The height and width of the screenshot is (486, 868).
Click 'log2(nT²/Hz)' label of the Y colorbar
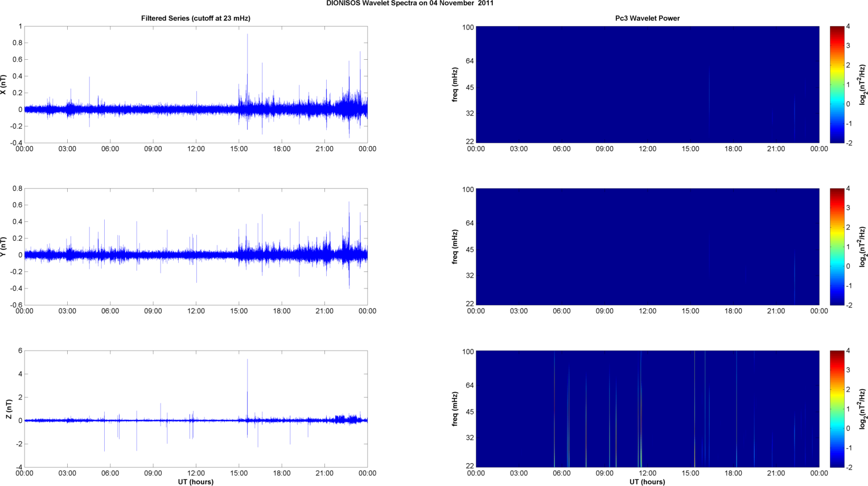[863, 247]
